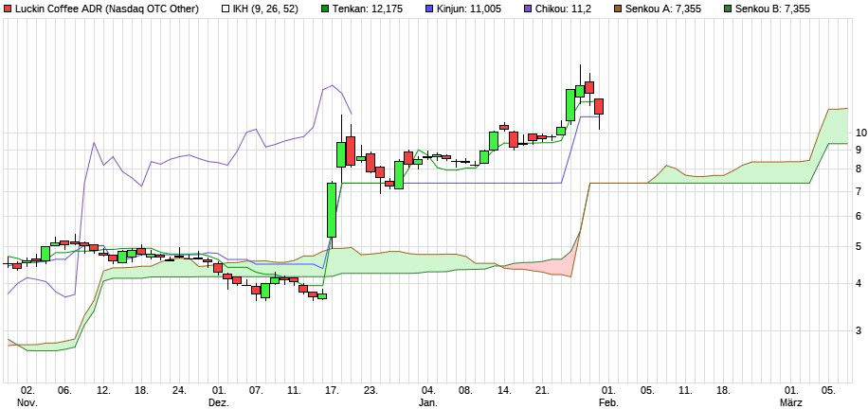Click date axis label '07.'
Viewport: 868px width, 409px height.
tap(256, 390)
